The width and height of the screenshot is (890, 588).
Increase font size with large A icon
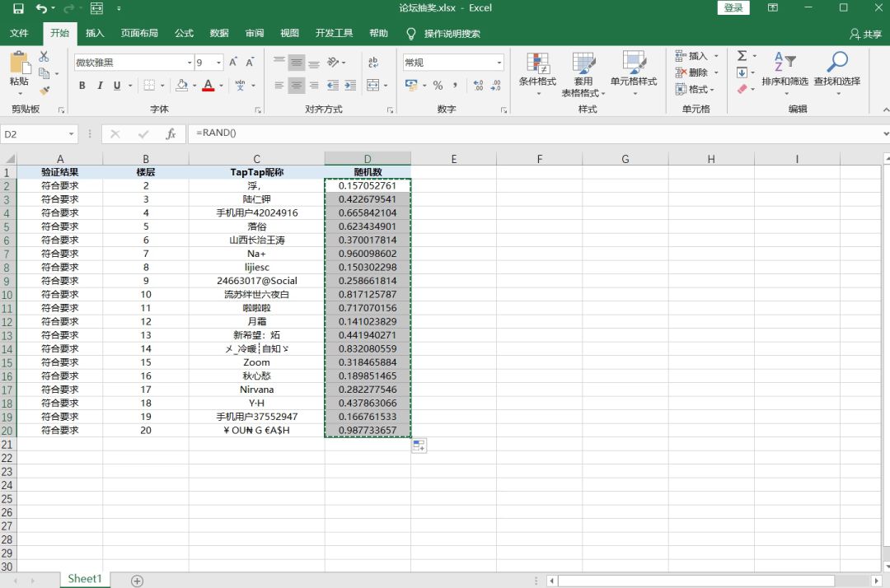233,62
